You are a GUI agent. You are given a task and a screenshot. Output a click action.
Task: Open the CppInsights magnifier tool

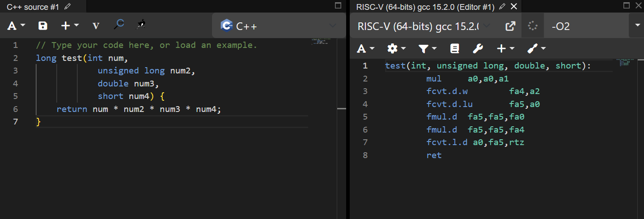coord(119,25)
